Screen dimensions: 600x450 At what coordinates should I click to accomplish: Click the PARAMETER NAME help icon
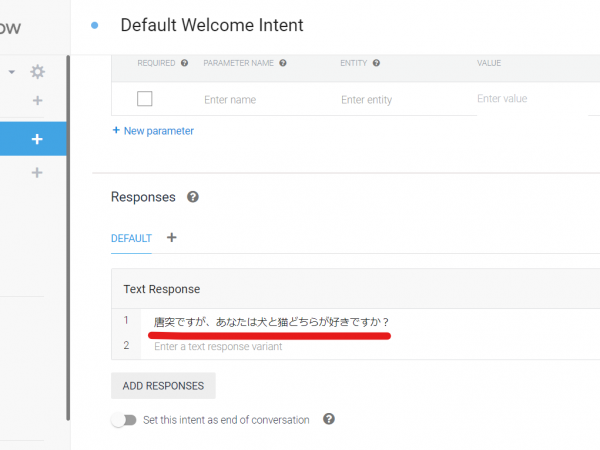coord(283,63)
